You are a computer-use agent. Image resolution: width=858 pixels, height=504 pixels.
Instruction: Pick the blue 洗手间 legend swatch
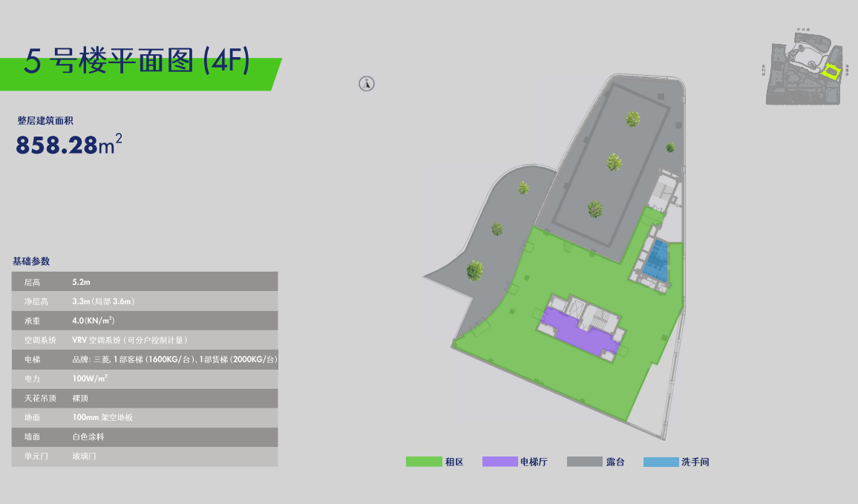click(x=661, y=462)
